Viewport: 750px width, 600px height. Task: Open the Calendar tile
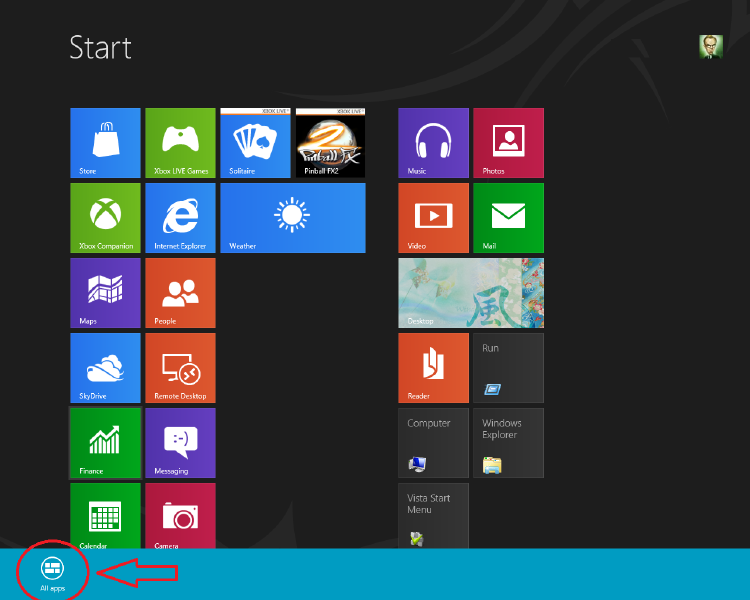(x=105, y=516)
